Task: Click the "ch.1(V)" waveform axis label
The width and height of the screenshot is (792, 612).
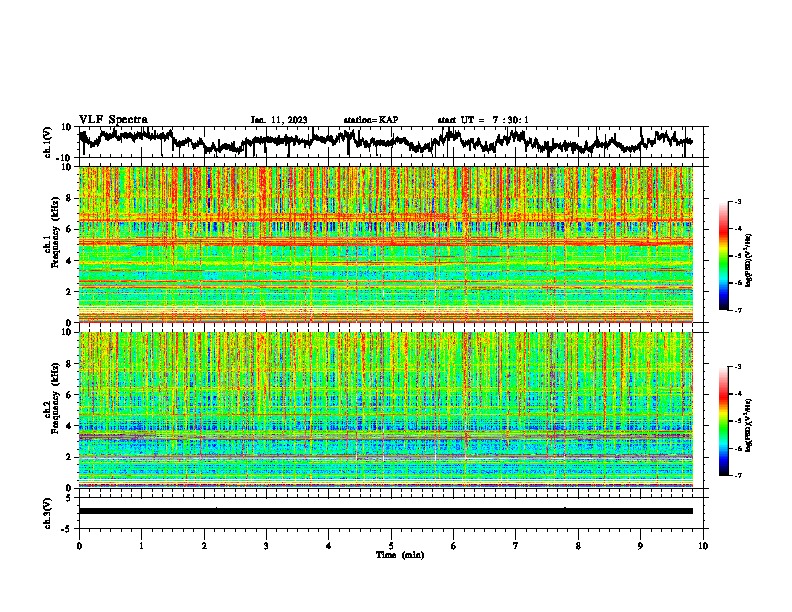Action: click(x=48, y=142)
